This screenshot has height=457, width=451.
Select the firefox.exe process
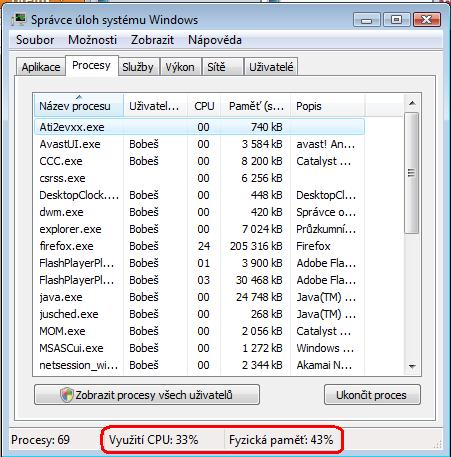(199, 246)
